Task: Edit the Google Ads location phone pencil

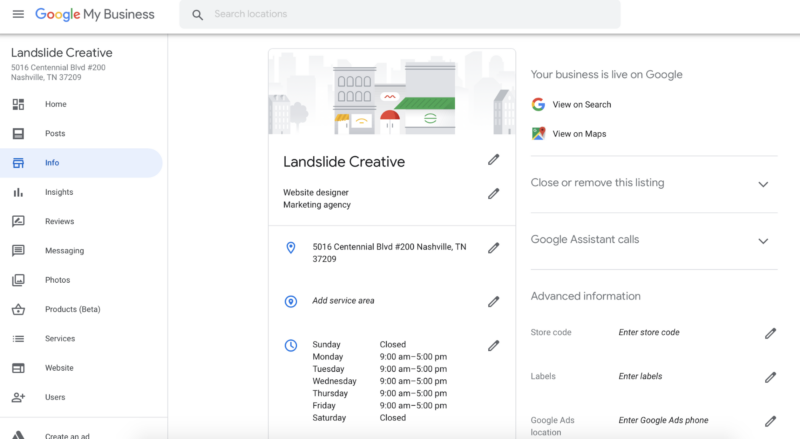Action: tap(770, 421)
